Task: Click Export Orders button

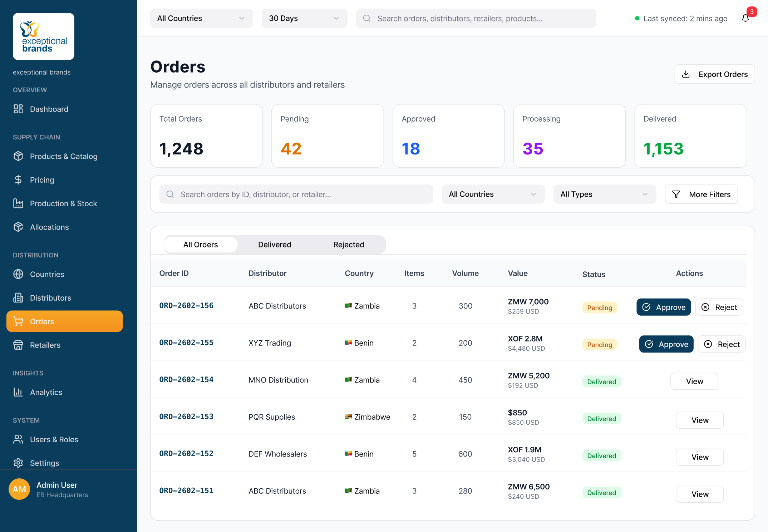Action: (715, 74)
